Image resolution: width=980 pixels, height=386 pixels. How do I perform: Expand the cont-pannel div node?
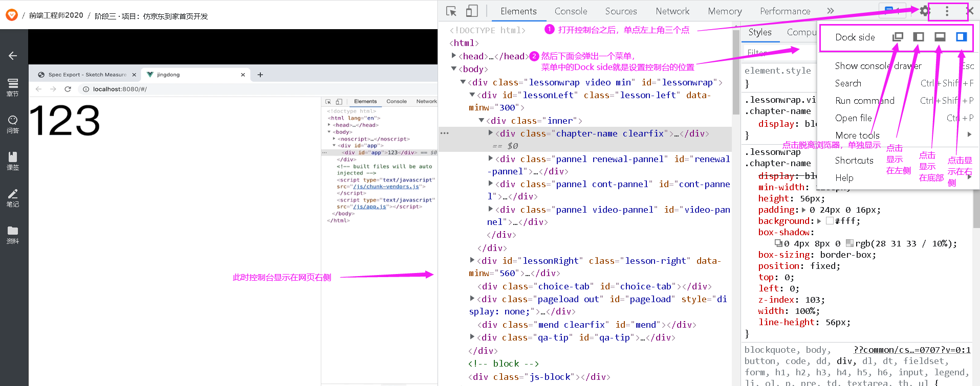click(491, 183)
